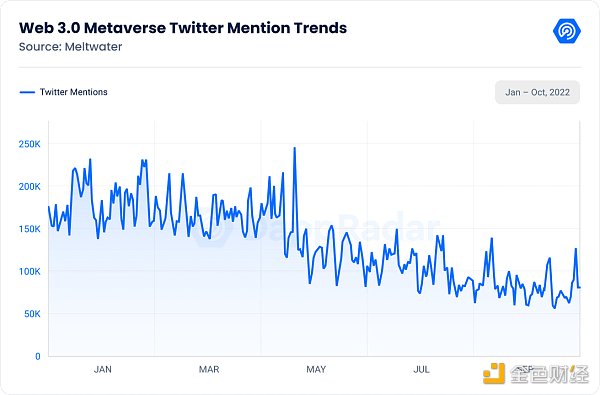The width and height of the screenshot is (600, 395).
Task: Select the MAR x-axis label
Action: pyautogui.click(x=209, y=369)
